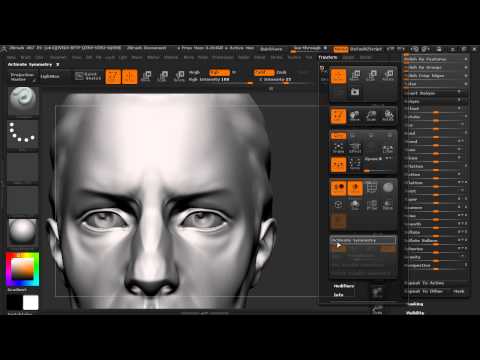
Task: Click the Quick Sketch button
Action: pyautogui.click(x=88, y=76)
